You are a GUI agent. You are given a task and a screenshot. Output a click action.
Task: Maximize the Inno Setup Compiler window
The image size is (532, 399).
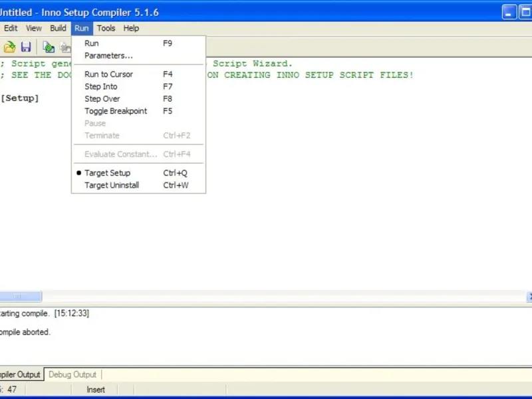coord(525,12)
